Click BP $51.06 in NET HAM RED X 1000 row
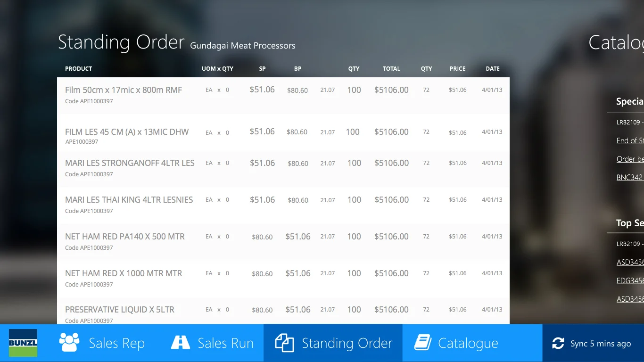This screenshot has height=362, width=644. tap(298, 273)
